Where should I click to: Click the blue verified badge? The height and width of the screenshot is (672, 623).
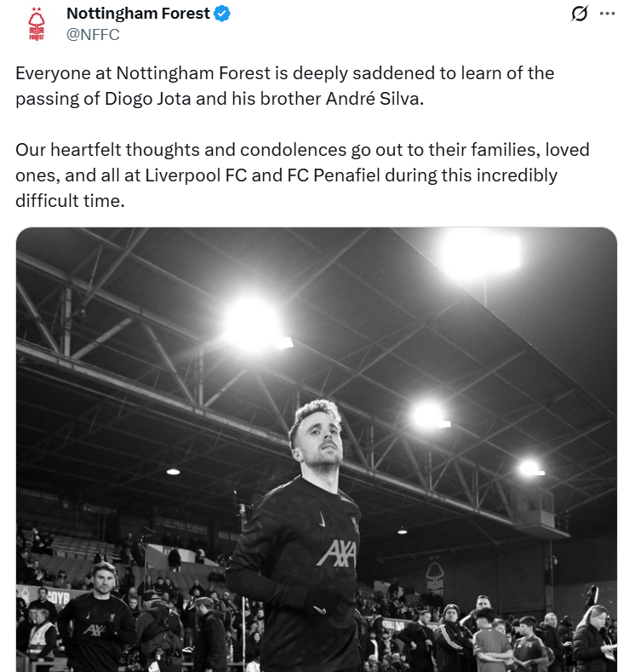point(222,14)
